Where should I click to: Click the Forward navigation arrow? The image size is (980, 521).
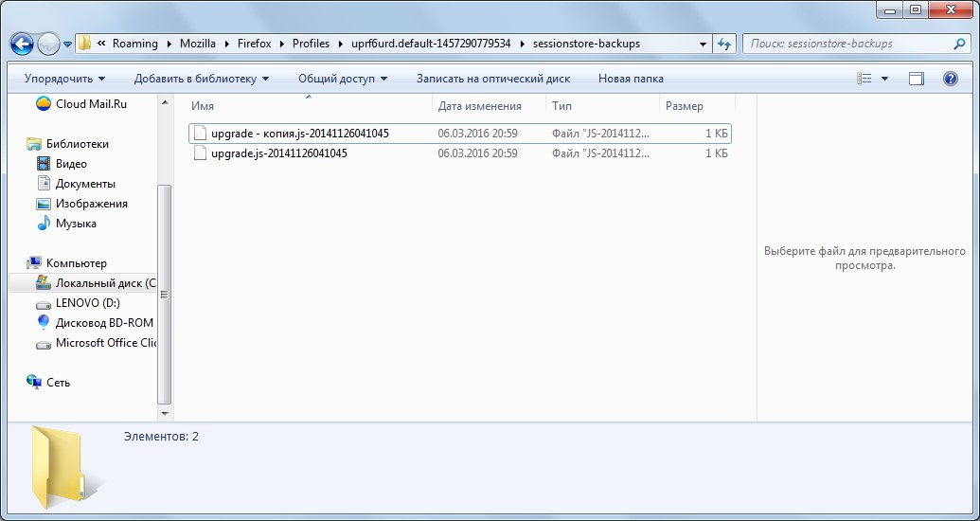coord(48,44)
